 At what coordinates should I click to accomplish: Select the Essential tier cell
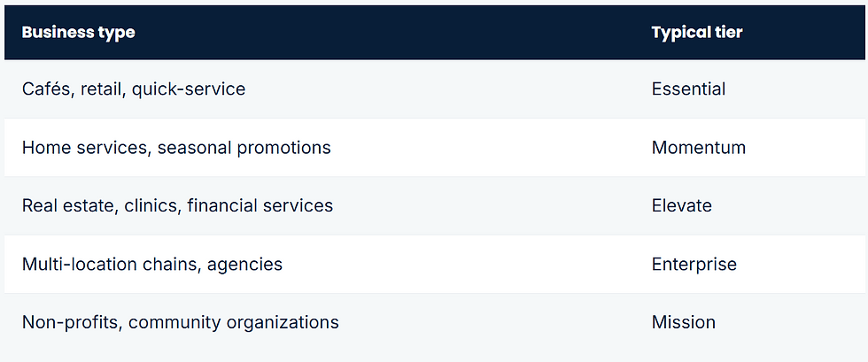pyautogui.click(x=688, y=89)
